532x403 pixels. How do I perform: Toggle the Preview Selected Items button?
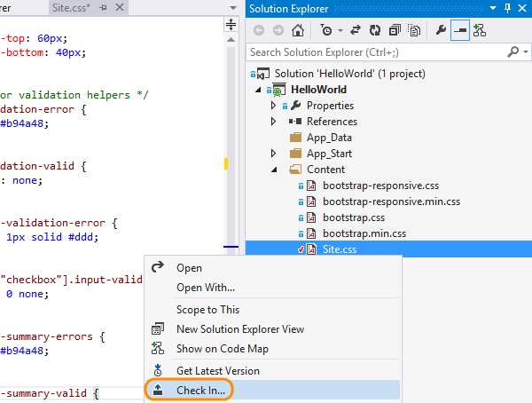(x=460, y=30)
